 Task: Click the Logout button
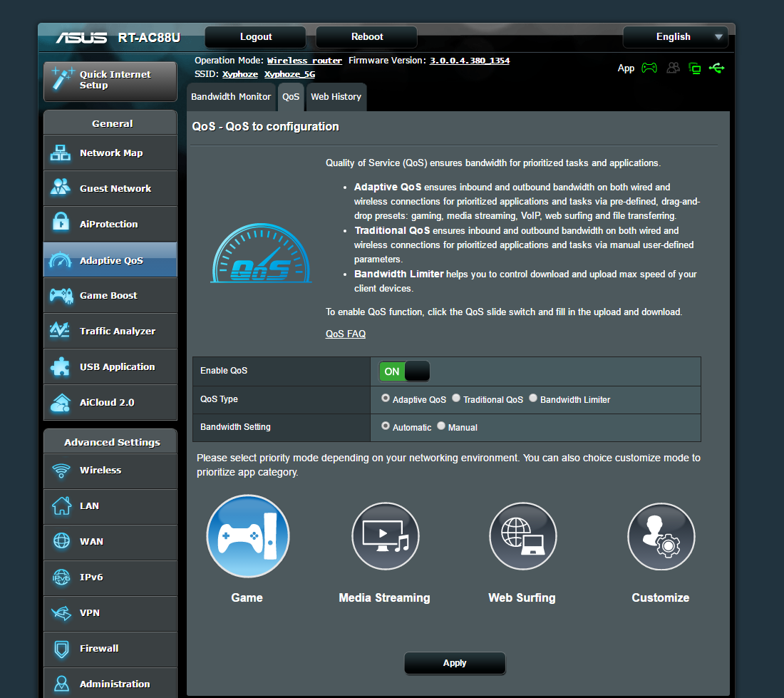(x=255, y=37)
